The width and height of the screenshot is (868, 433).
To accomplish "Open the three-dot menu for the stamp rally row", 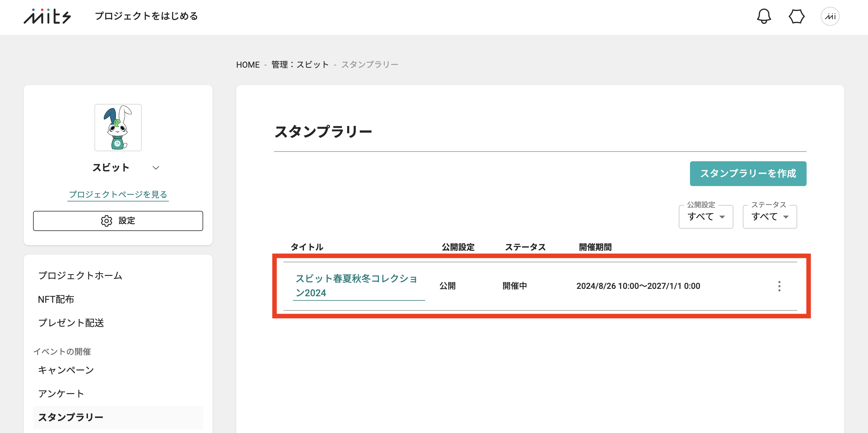I will (x=779, y=286).
